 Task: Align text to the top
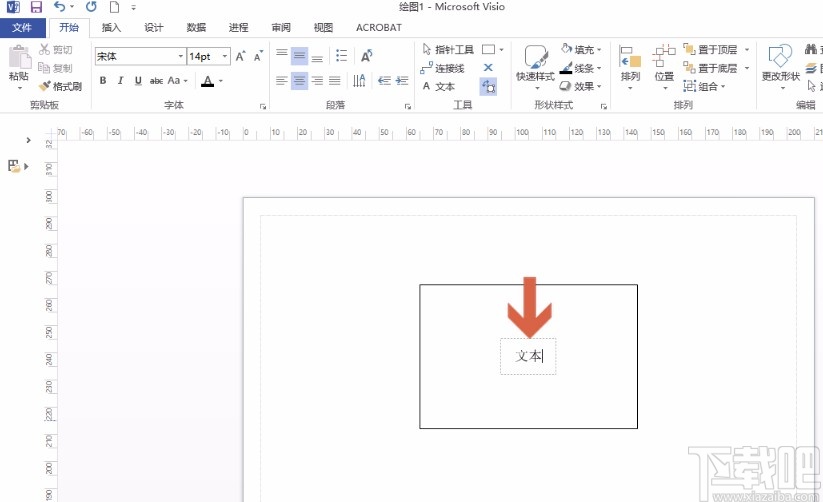click(x=282, y=55)
